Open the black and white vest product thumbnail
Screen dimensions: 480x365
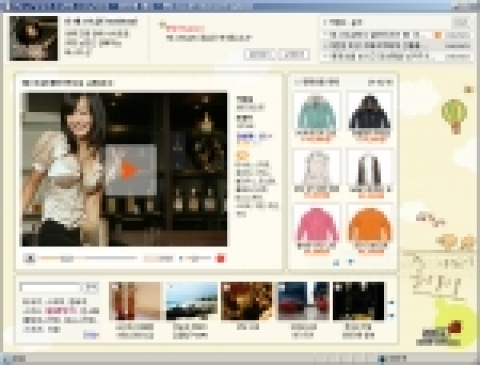(x=370, y=169)
